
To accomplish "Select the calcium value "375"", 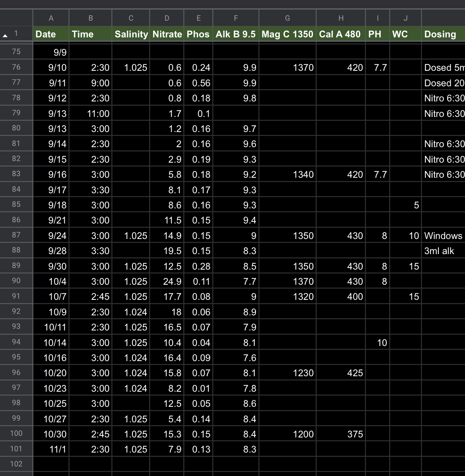I will (x=341, y=434).
